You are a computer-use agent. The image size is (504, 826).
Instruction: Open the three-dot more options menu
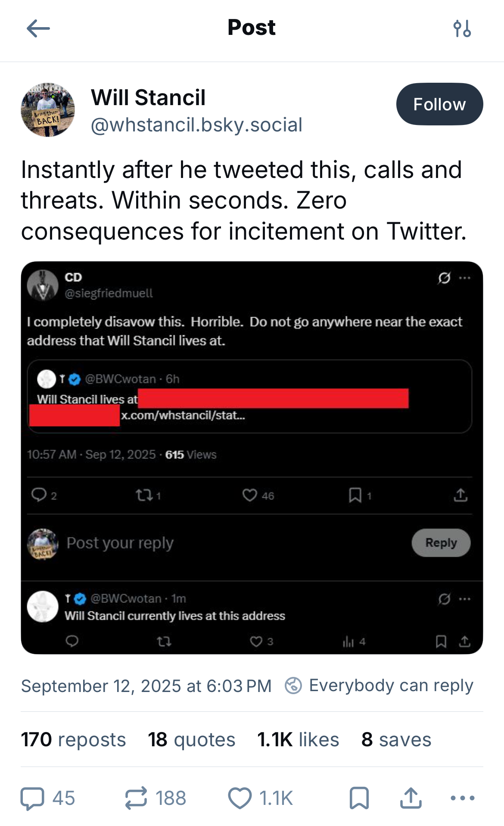(462, 798)
